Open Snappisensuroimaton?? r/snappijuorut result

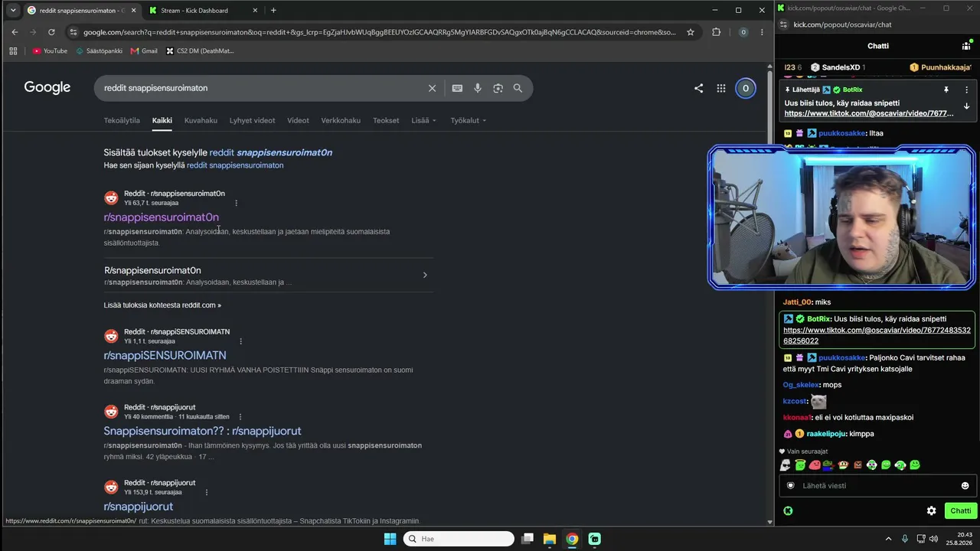(x=203, y=431)
